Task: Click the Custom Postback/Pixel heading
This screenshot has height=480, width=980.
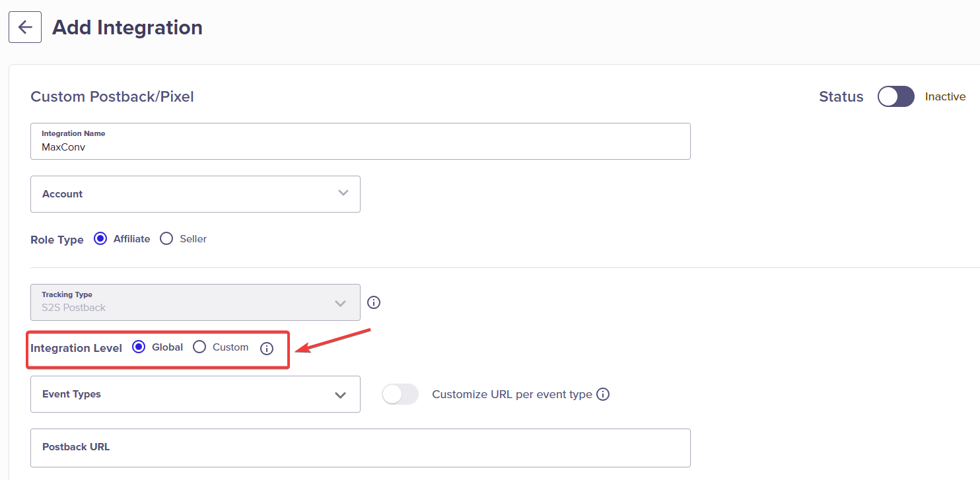Action: [112, 97]
